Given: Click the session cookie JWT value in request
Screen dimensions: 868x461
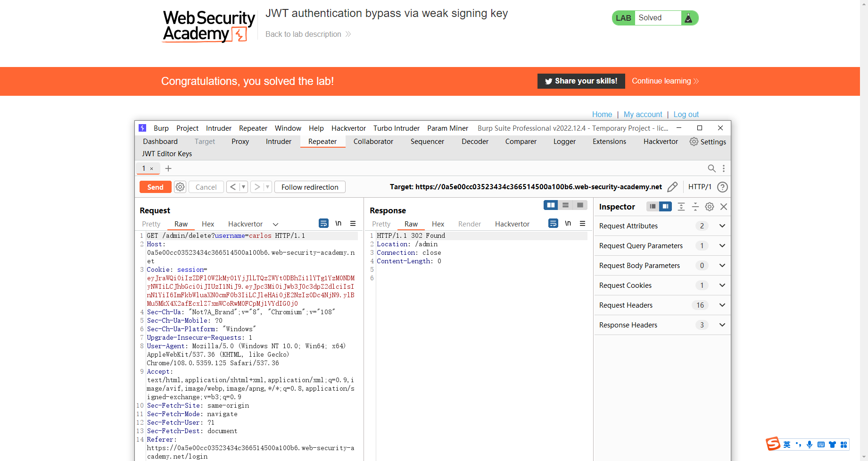Looking at the screenshot, I should [x=251, y=291].
